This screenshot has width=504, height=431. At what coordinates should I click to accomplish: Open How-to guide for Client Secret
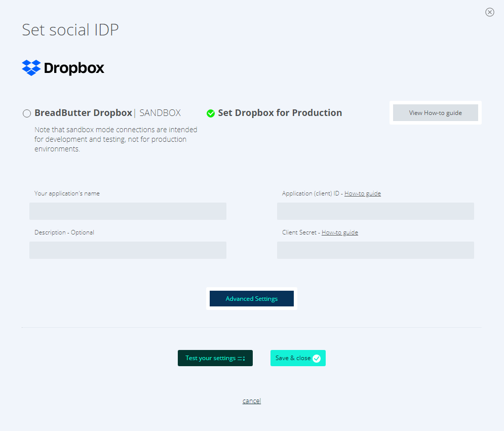(x=340, y=232)
